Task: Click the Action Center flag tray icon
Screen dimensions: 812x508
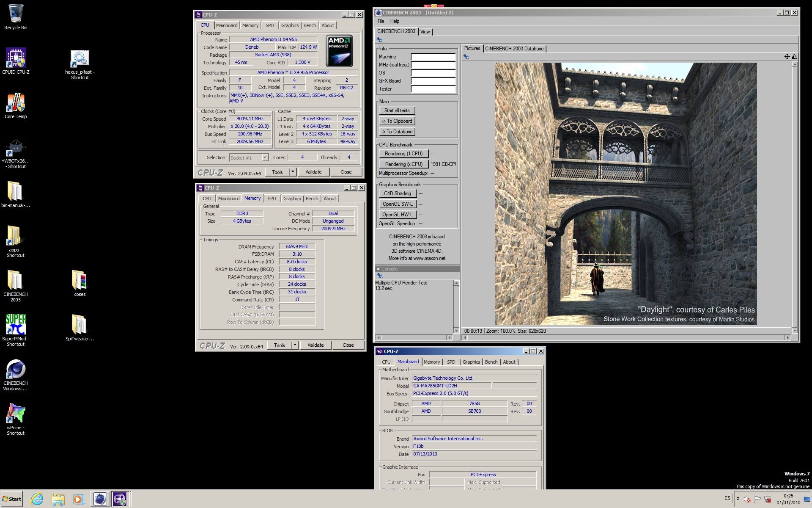Action: pyautogui.click(x=757, y=499)
